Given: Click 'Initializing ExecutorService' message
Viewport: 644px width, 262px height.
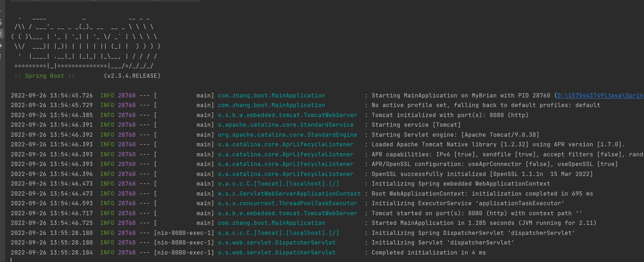Looking at the screenshot, I should point(468,203).
